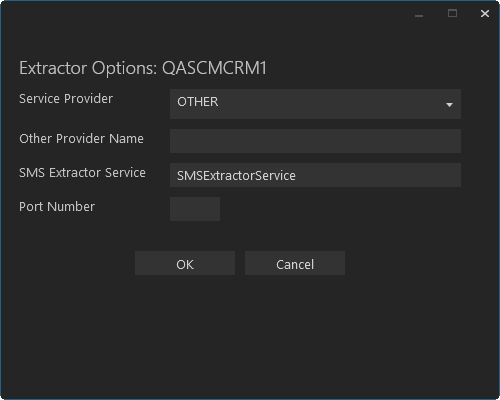Open the combo box showing OTHER

click(x=315, y=104)
